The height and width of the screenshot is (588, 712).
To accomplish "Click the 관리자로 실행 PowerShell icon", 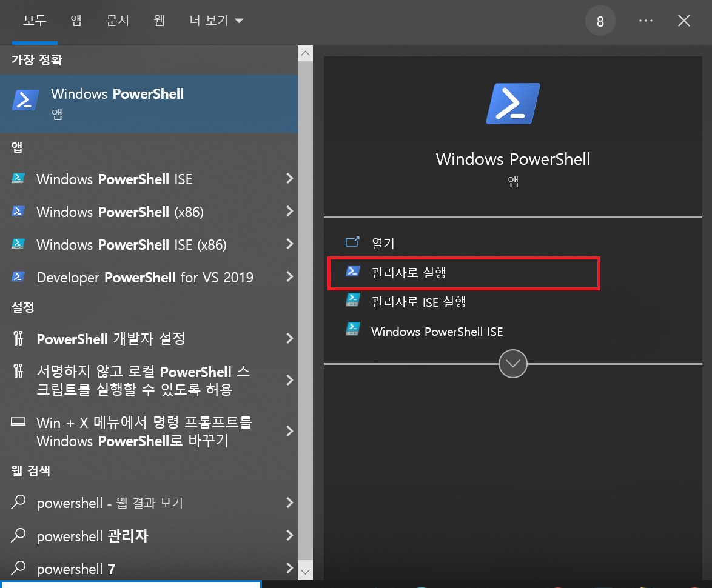I will coord(353,272).
